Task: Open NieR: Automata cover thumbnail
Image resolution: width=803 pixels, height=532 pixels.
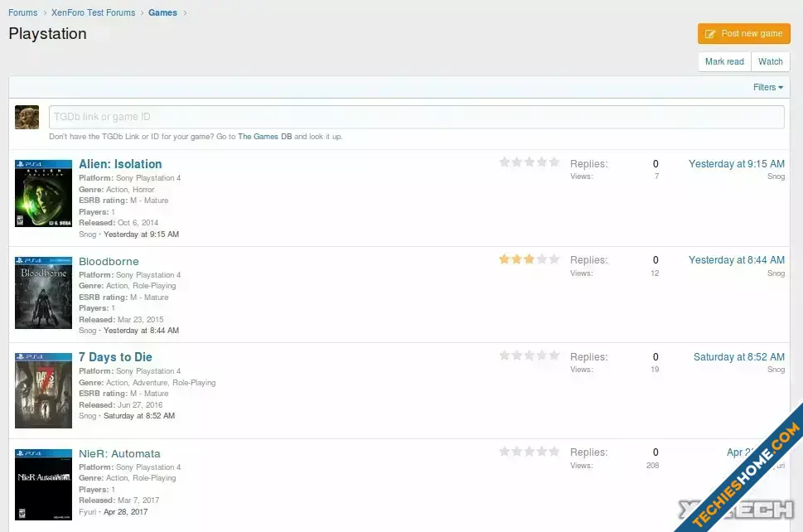Action: point(44,485)
